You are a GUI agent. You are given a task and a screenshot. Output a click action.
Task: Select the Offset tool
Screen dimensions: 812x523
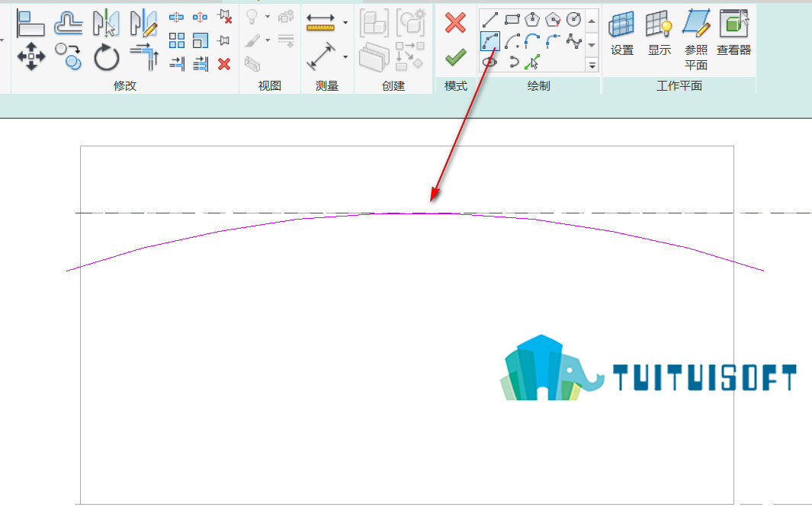click(x=69, y=24)
